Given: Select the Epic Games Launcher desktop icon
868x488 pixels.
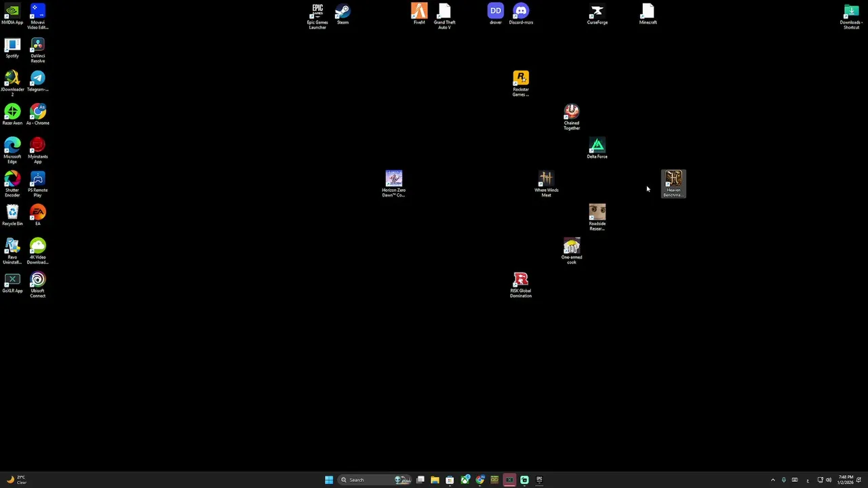Looking at the screenshot, I should (x=317, y=17).
